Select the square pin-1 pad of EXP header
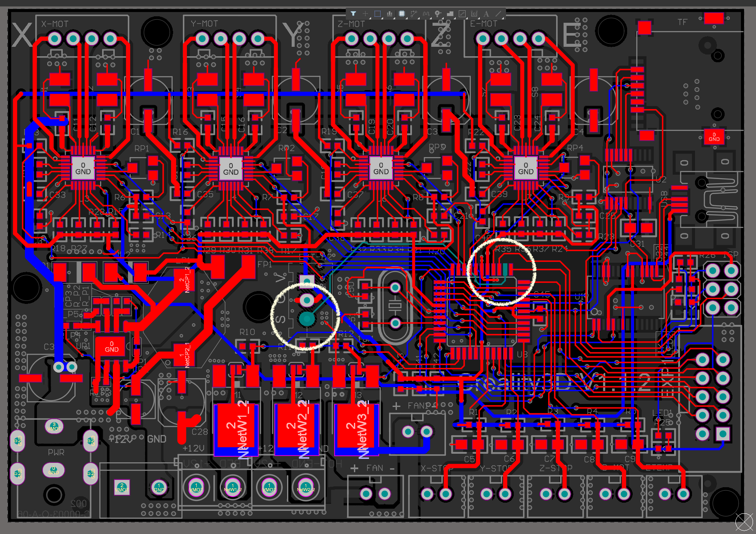Viewport: 756px width, 534px height. 722,434
